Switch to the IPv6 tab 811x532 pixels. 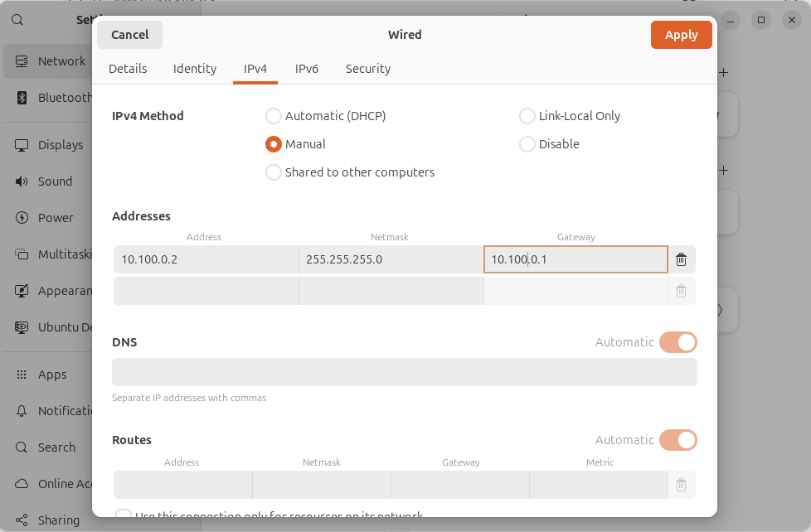point(307,69)
